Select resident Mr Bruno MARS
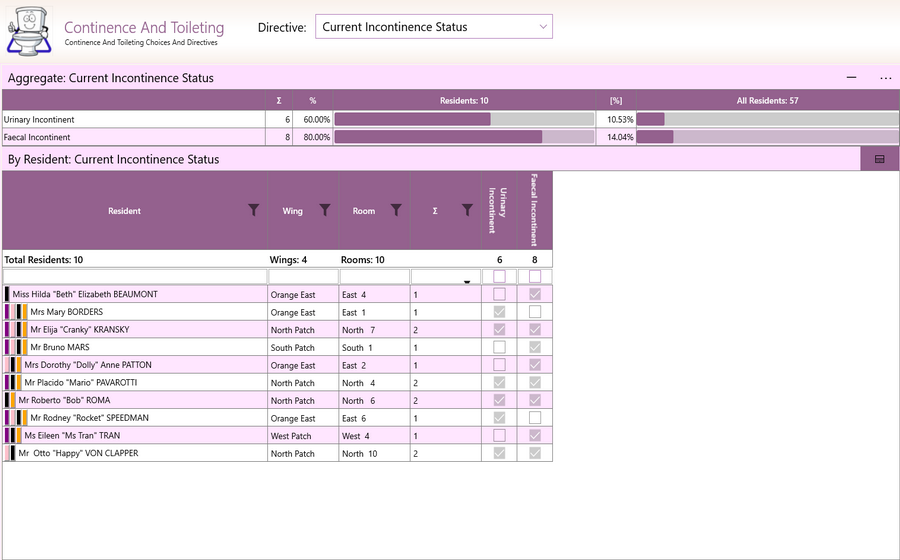 pos(60,347)
